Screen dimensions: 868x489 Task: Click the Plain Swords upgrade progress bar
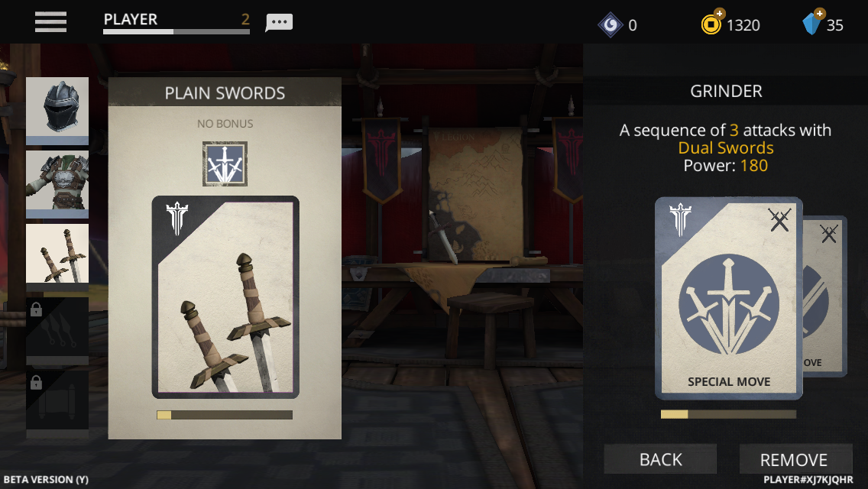(x=225, y=415)
